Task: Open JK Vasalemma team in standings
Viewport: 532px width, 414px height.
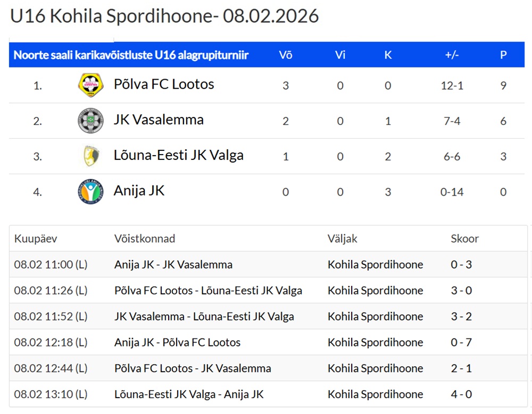Action: (159, 120)
